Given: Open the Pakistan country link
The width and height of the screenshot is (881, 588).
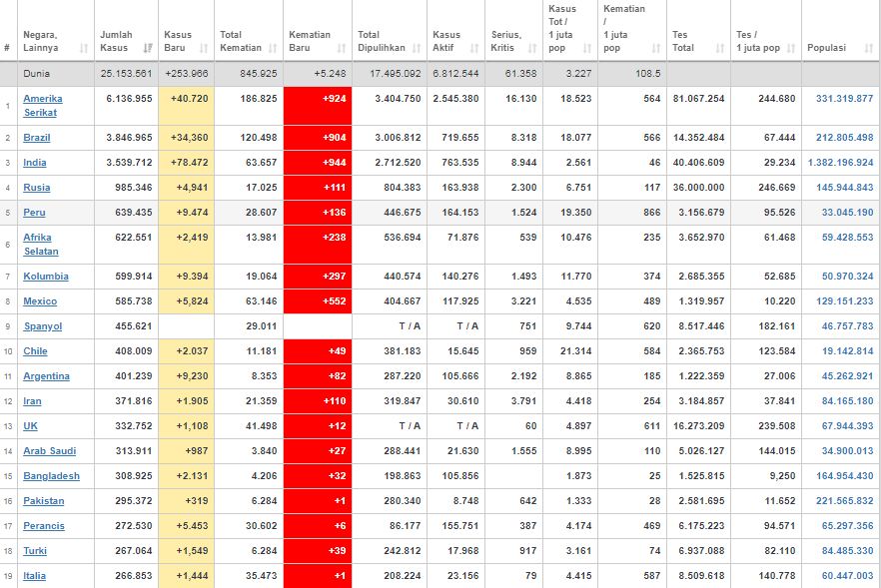Looking at the screenshot, I should pyautogui.click(x=44, y=501).
